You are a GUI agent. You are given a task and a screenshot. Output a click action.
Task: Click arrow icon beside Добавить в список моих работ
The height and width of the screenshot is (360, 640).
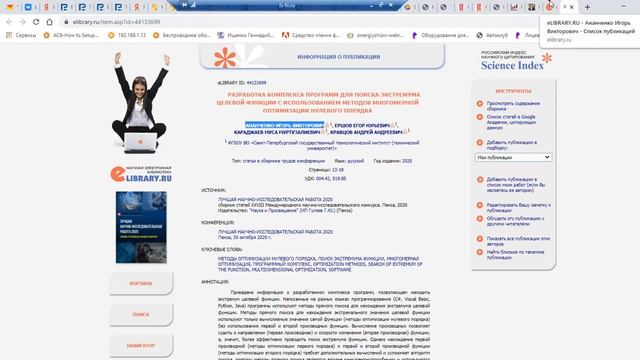(x=480, y=180)
